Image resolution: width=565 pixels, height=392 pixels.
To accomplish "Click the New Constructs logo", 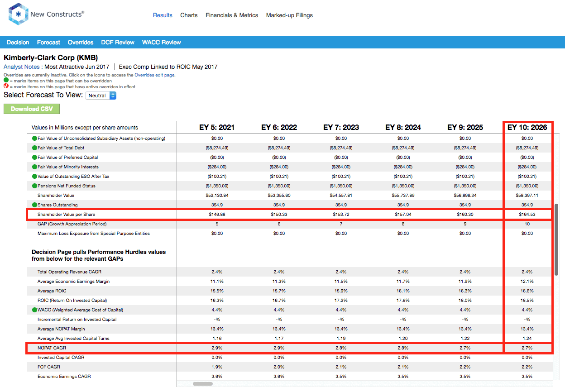I will tap(46, 14).
